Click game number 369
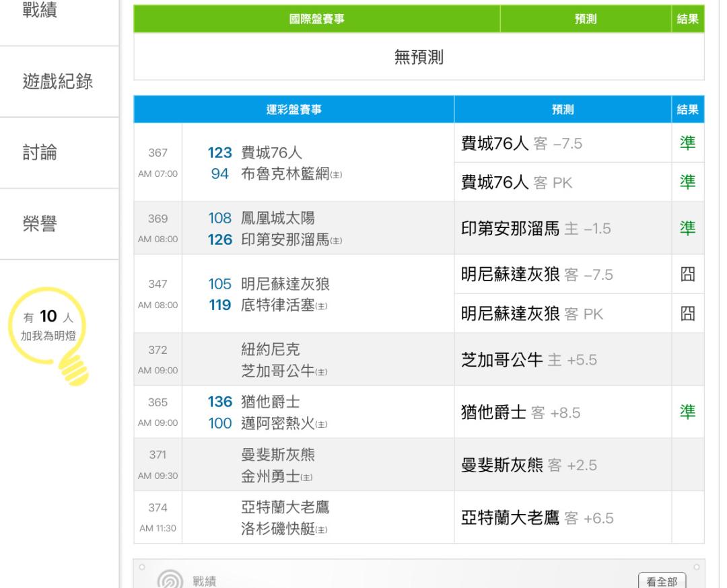727x588 pixels. point(158,218)
